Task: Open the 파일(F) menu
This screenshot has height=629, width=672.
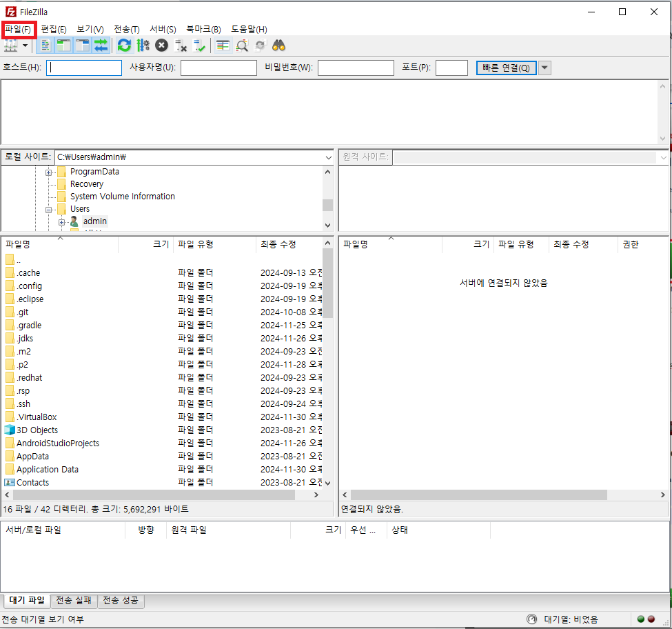Action: [x=19, y=30]
